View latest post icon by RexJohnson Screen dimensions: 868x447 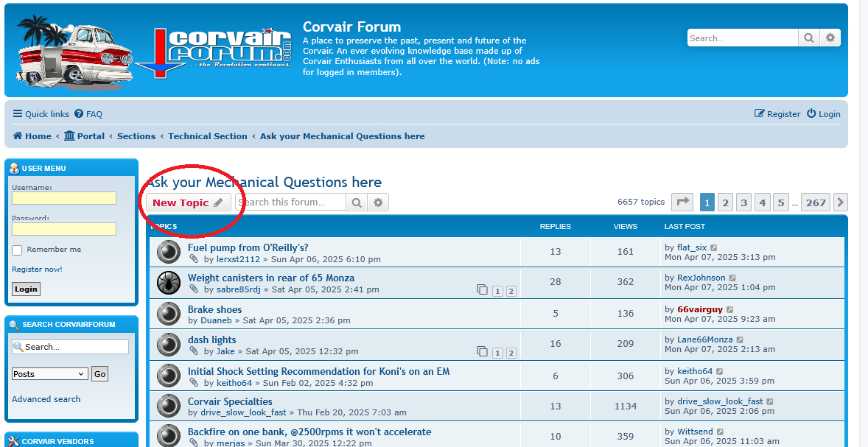(733, 278)
